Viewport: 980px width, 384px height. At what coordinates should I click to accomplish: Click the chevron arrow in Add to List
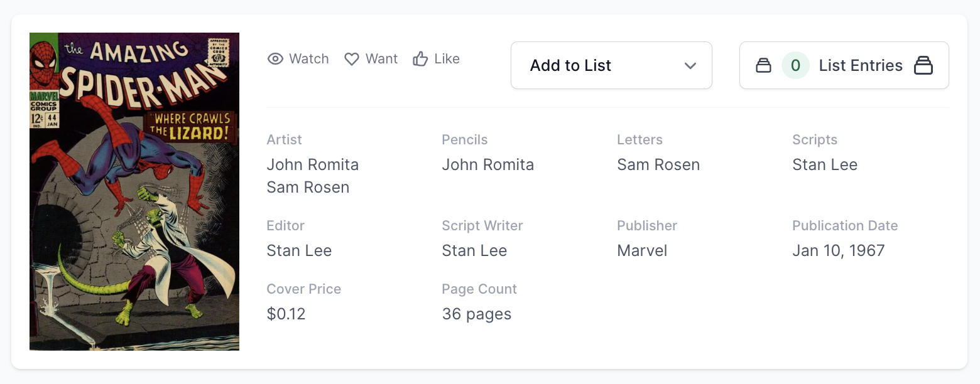[690, 65]
